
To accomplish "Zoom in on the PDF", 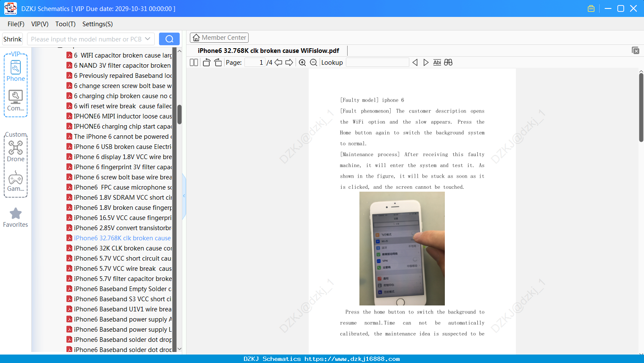I will 302,63.
